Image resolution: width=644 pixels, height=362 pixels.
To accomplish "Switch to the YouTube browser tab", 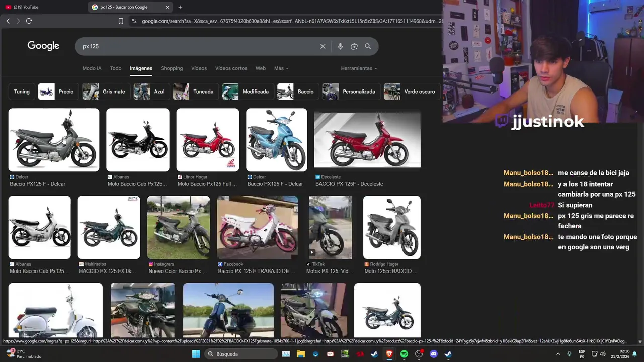I will (43, 7).
